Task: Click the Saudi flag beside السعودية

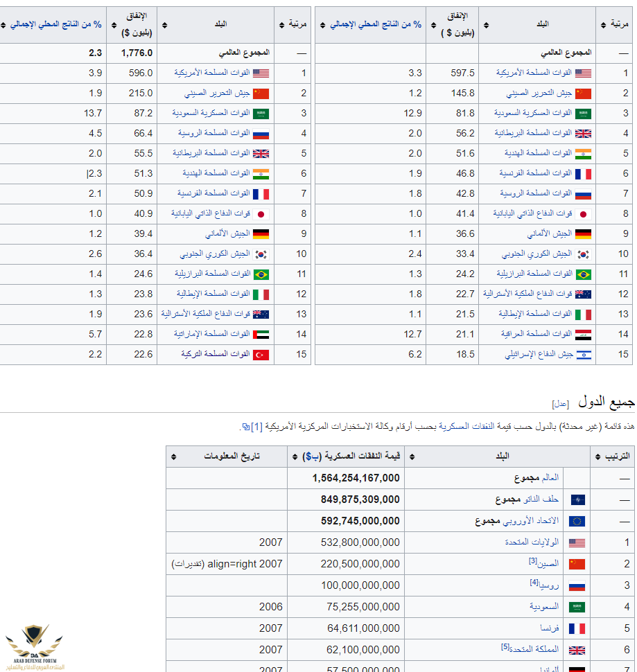Action: (x=577, y=607)
